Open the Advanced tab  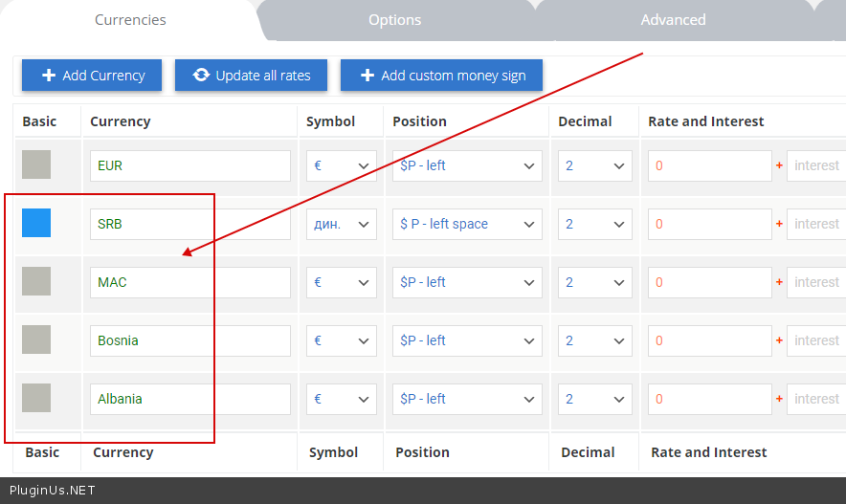coord(673,20)
